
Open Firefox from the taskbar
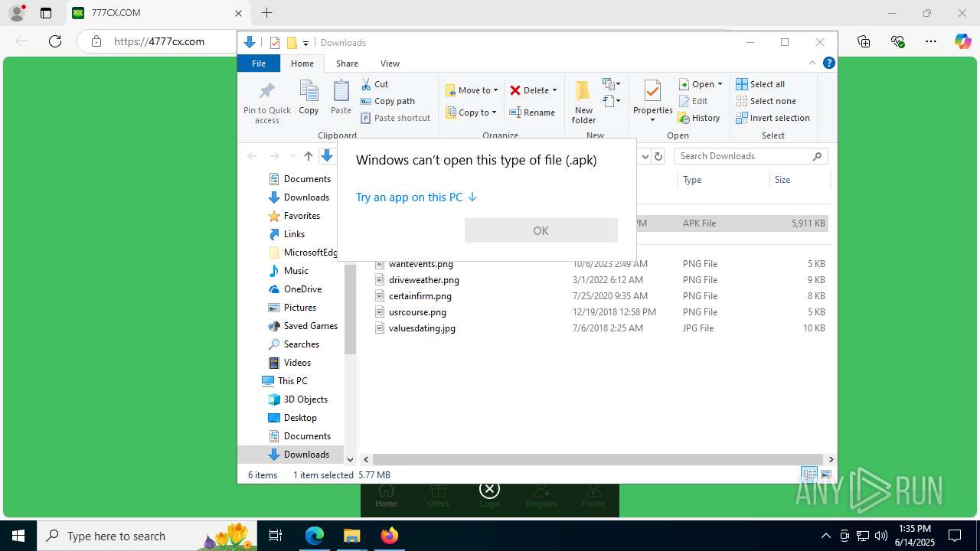pyautogui.click(x=389, y=536)
